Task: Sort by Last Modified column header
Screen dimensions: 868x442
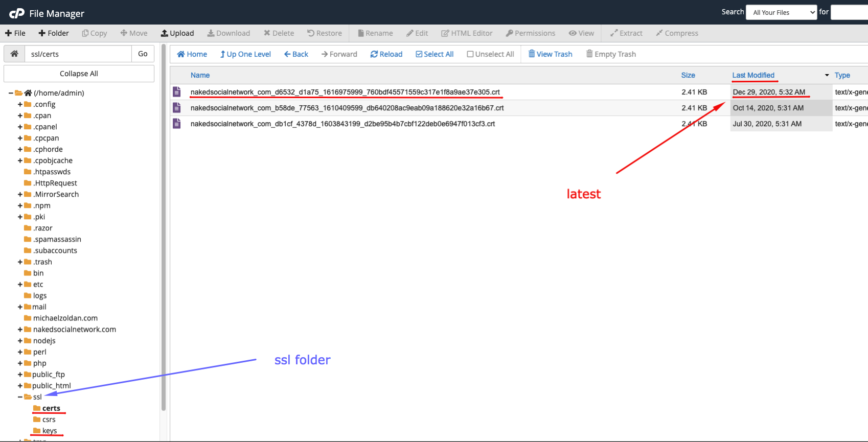Action: pyautogui.click(x=753, y=75)
